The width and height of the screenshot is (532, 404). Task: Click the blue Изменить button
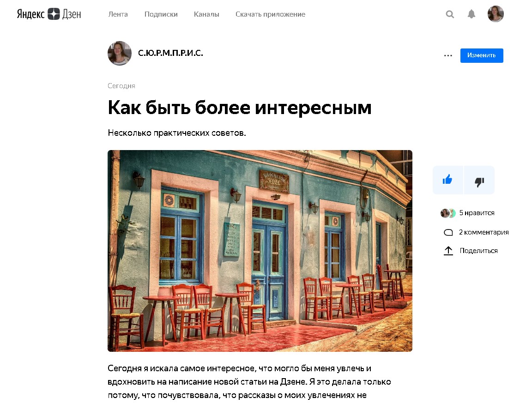coord(482,55)
